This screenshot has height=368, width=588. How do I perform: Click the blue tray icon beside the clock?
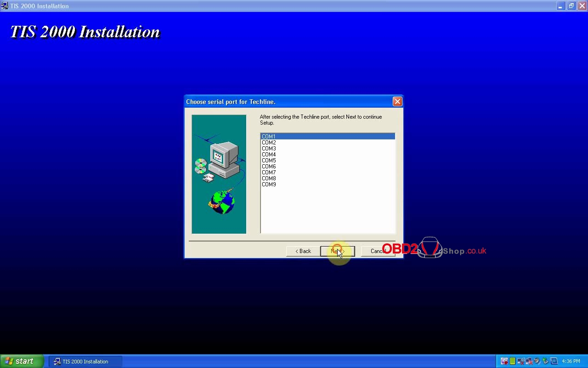tap(554, 362)
